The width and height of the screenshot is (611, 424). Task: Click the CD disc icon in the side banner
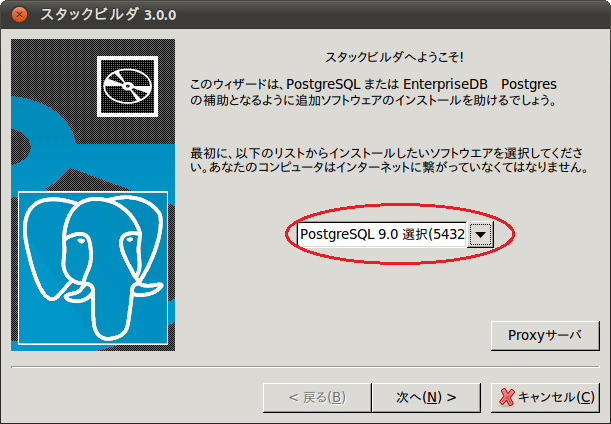click(127, 87)
